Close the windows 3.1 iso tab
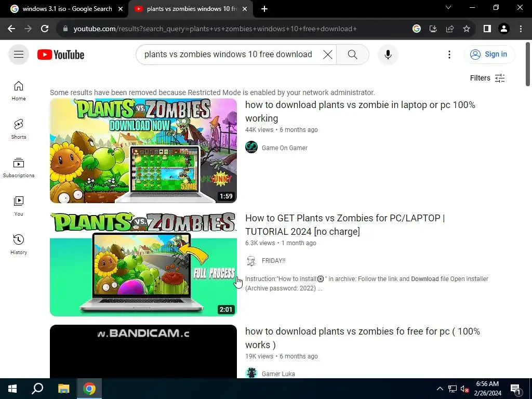Screen dimensions: 532x399 tap(121, 9)
